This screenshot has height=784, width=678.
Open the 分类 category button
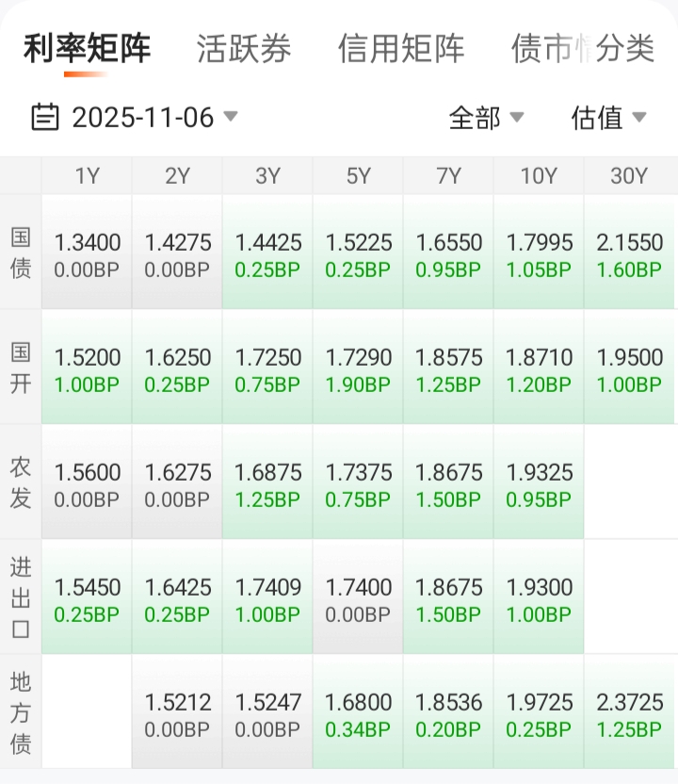tap(624, 49)
